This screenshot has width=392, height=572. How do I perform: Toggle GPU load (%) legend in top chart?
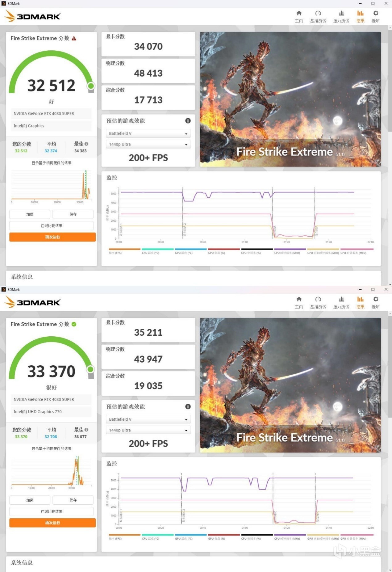click(224, 251)
